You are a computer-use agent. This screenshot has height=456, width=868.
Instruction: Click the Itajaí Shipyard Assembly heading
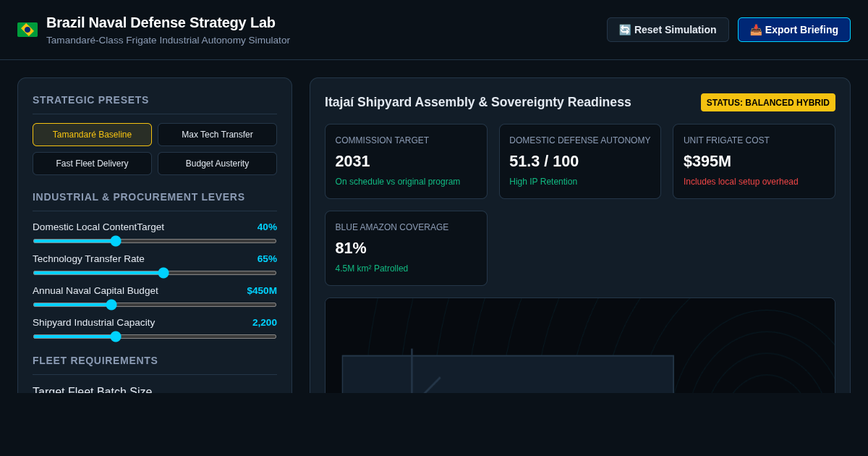[478, 102]
